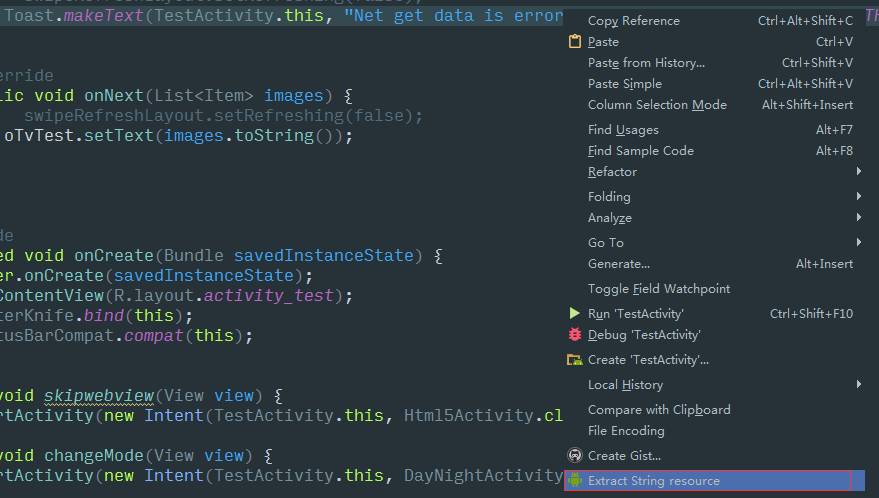Click the Create Gist GitHub icon
Image resolution: width=879 pixels, height=498 pixels.
(x=575, y=455)
